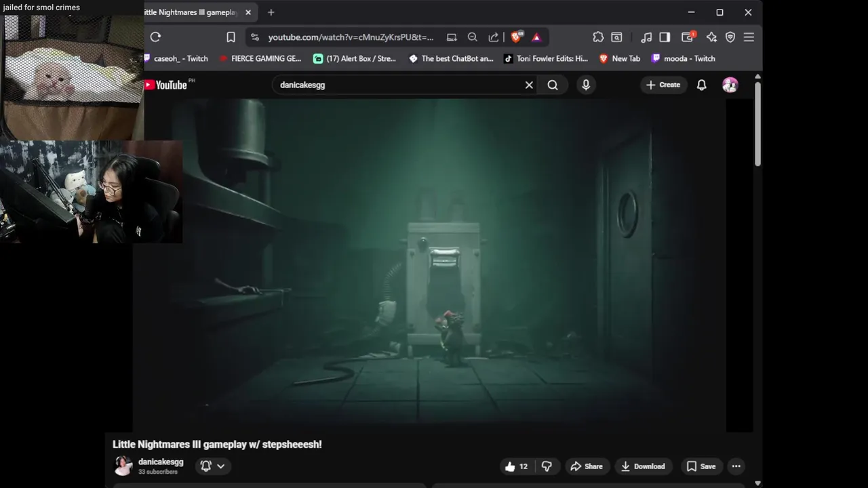Click the YouTube Create button

click(x=663, y=85)
